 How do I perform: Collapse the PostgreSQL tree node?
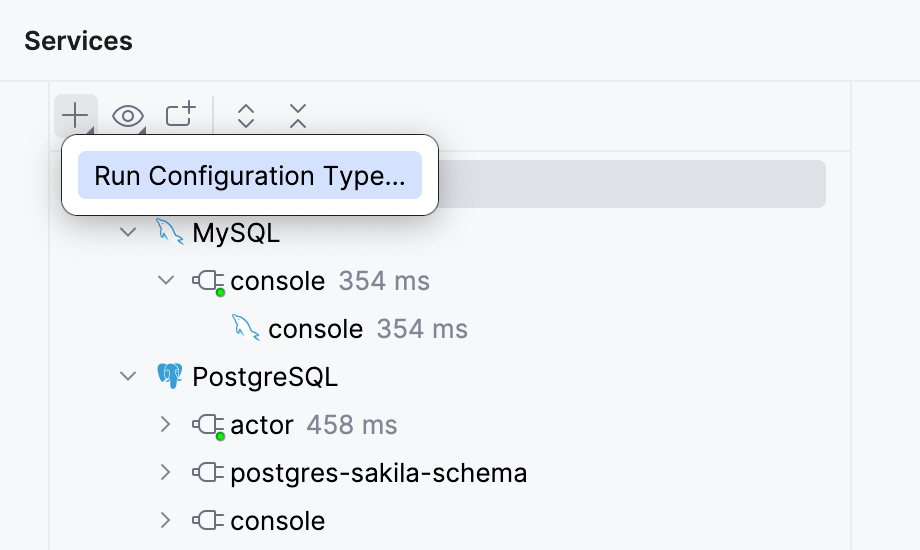click(x=128, y=377)
